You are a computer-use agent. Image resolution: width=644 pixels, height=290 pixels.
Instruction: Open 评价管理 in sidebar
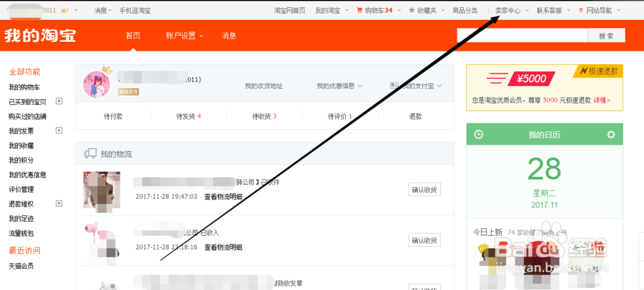point(21,190)
